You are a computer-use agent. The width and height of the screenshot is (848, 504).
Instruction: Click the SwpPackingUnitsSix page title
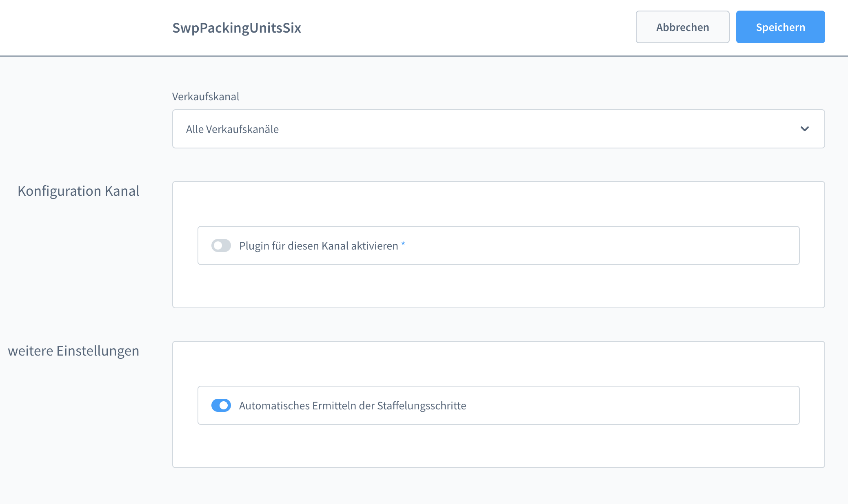(236, 28)
